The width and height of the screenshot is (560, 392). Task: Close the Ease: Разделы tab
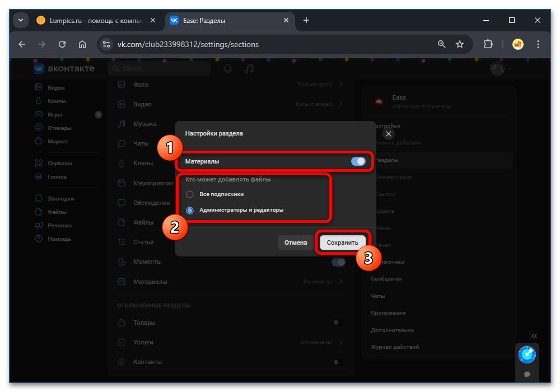[x=286, y=20]
